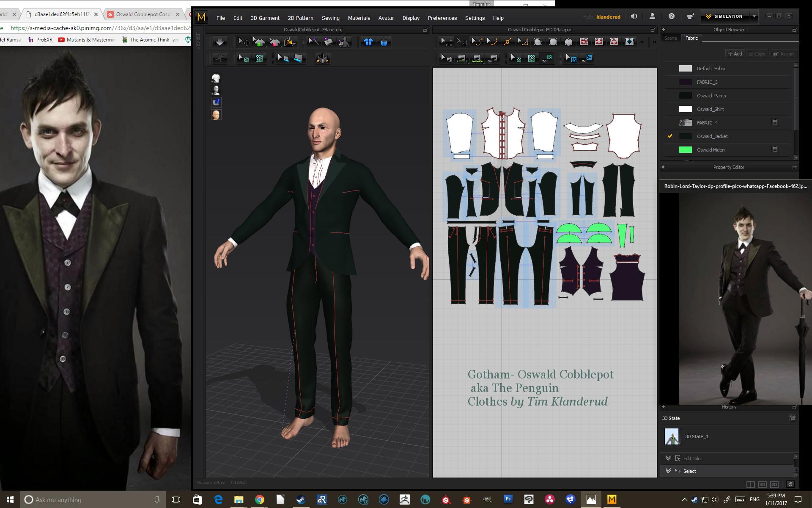Image resolution: width=812 pixels, height=508 pixels.
Task: Collapse the Property Editor panel arrow
Action: click(x=663, y=167)
